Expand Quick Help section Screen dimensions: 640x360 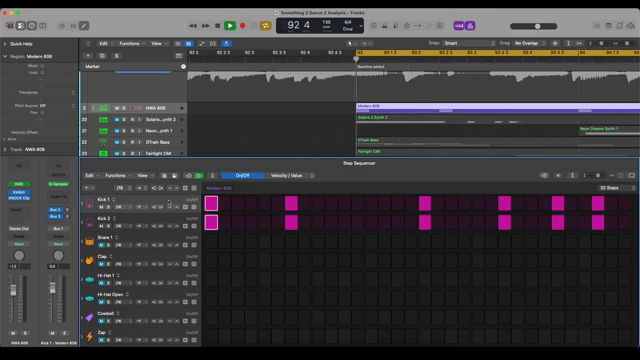coord(5,44)
